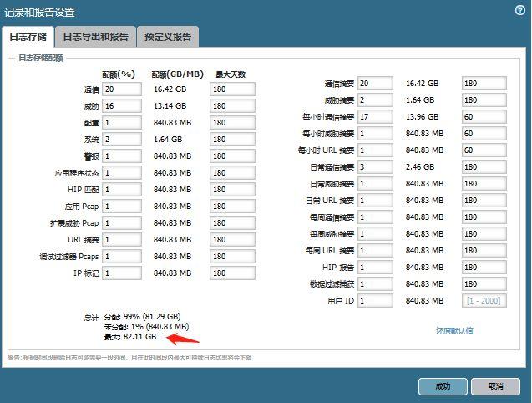Edit the 用户 ID max days field
Viewport: 532px width, 403px height.
(x=484, y=301)
